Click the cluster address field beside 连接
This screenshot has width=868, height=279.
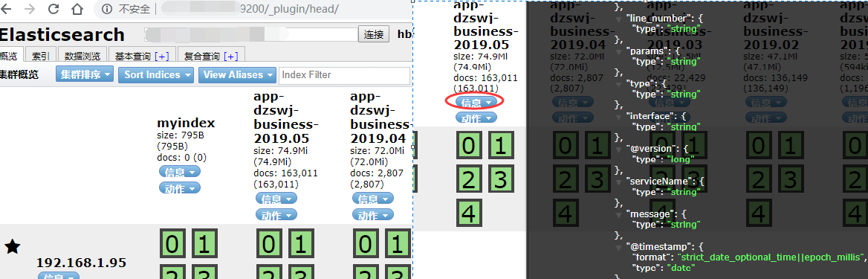tap(250, 34)
